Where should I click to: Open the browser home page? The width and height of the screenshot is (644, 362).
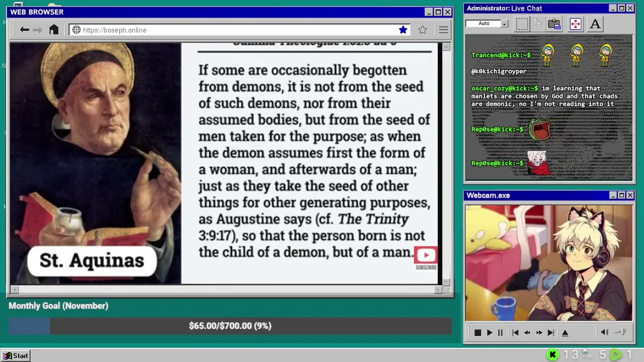click(54, 30)
